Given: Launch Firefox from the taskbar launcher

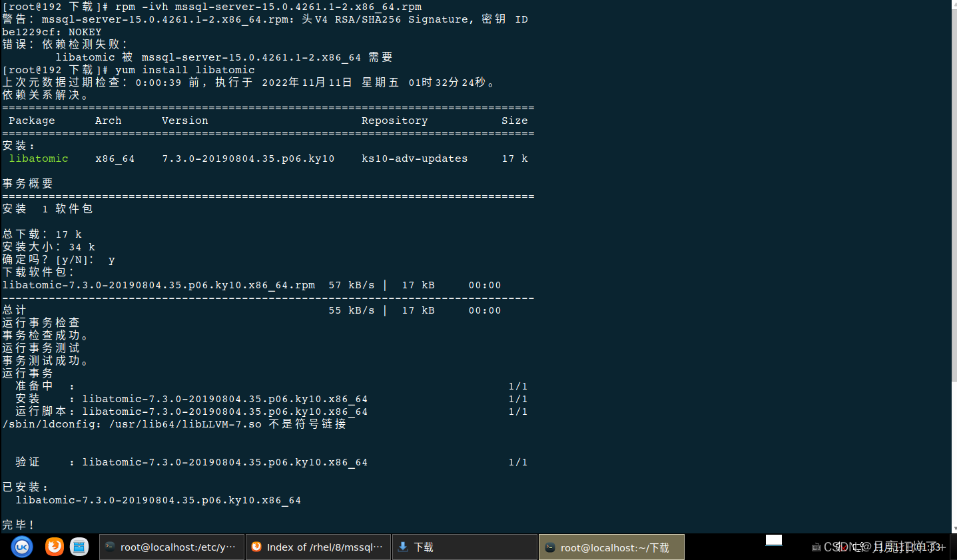Looking at the screenshot, I should tap(53, 547).
